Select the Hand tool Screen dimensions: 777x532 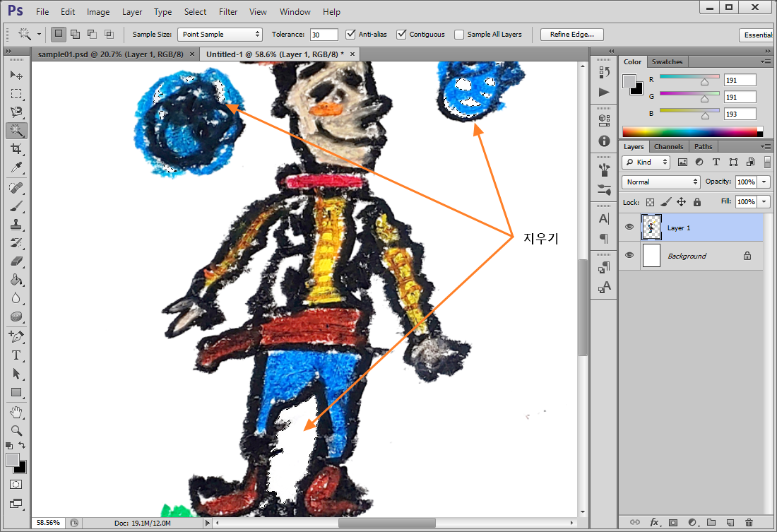(x=16, y=412)
